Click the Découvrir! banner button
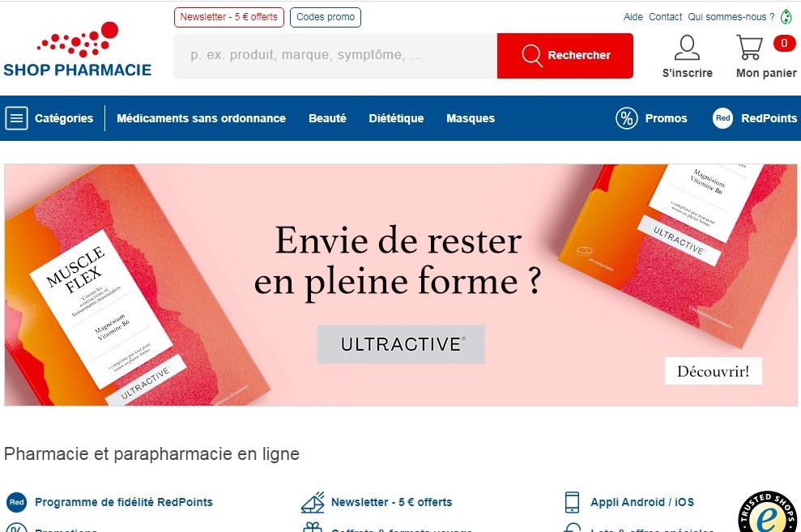 [x=714, y=371]
